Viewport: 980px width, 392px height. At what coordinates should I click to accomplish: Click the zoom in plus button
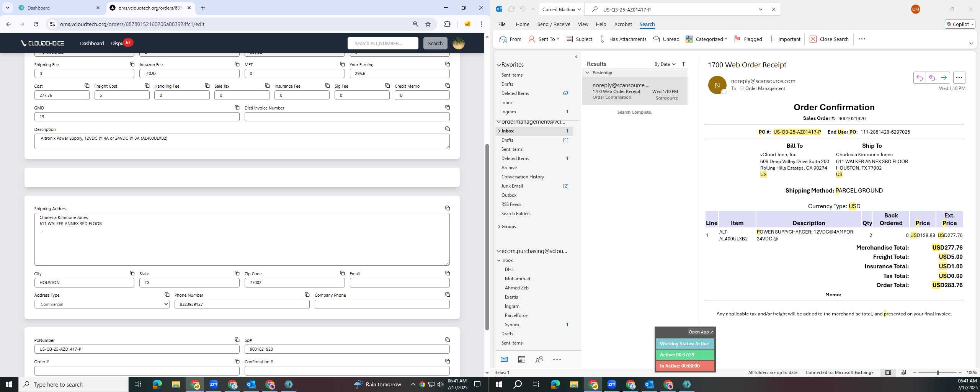click(959, 372)
